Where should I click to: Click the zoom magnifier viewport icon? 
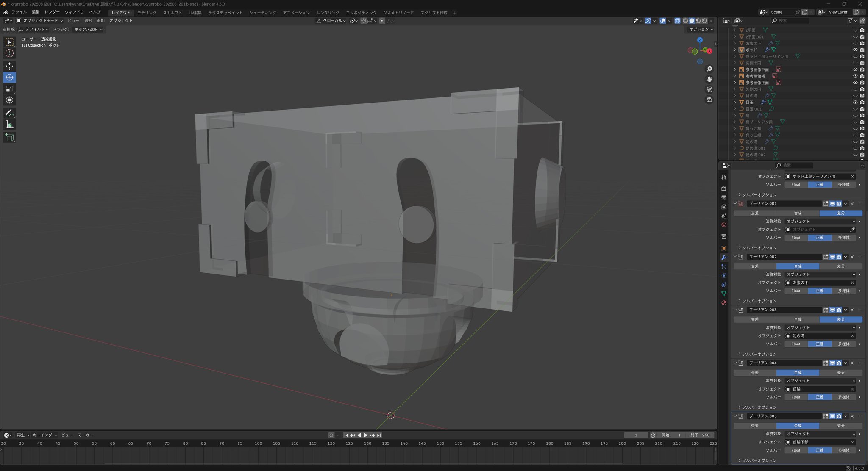coord(709,69)
